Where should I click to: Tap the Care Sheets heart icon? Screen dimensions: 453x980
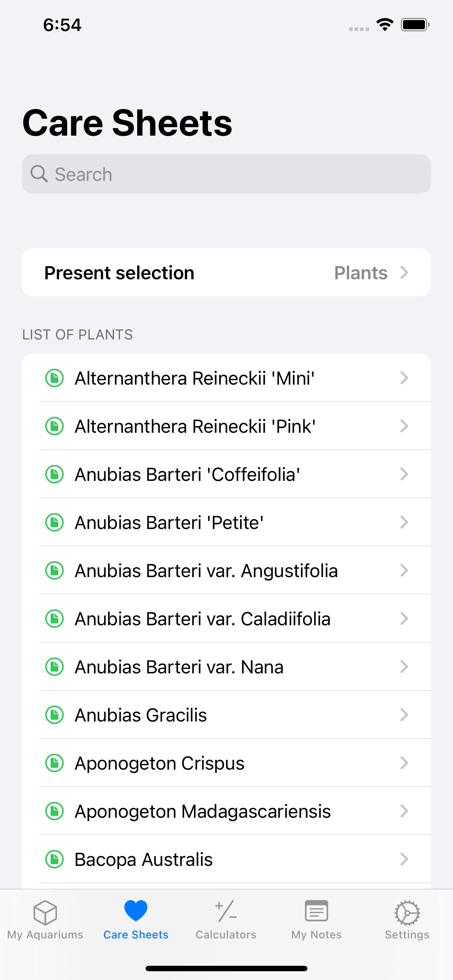coord(136,911)
